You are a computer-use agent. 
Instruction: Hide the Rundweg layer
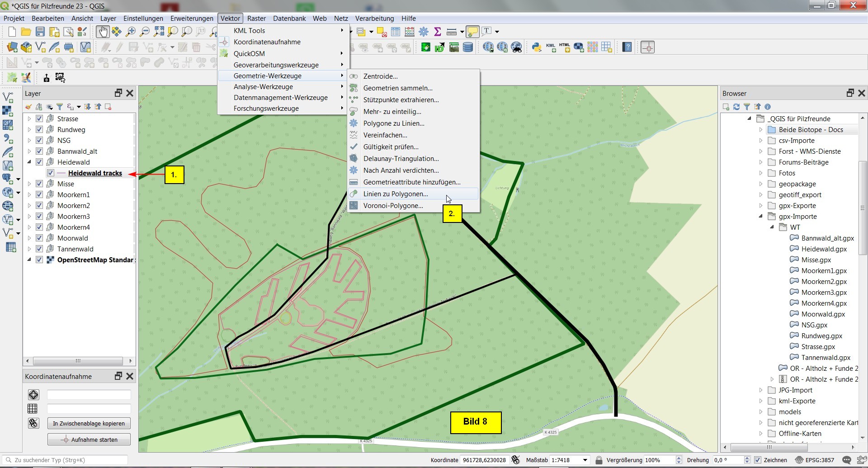click(x=39, y=130)
